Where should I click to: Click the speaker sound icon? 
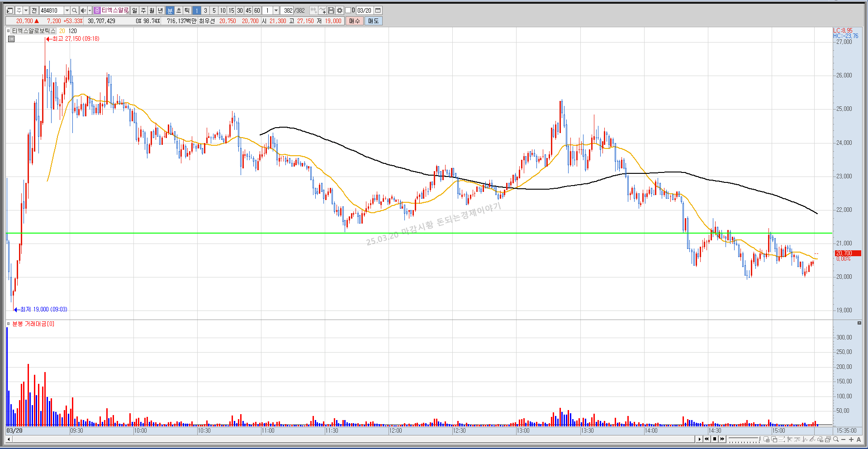(x=83, y=10)
